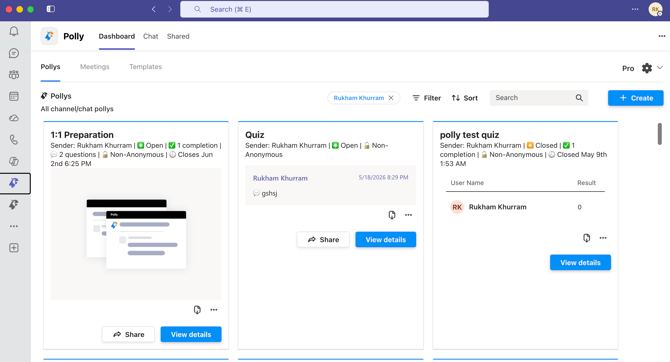Open Rukham Khurram link in Quiz response
The width and height of the screenshot is (670, 362).
280,178
